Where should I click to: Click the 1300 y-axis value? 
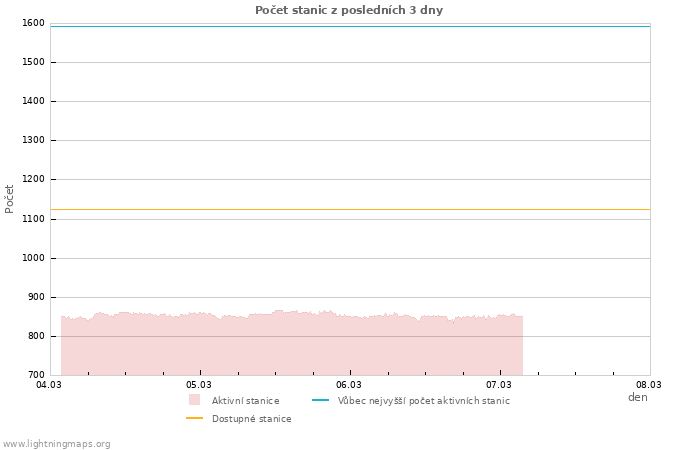click(33, 141)
